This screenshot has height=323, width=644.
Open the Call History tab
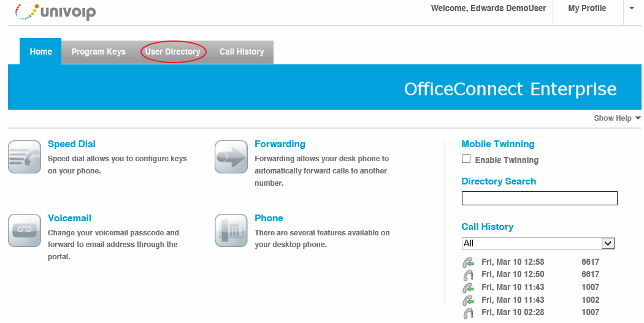tap(242, 51)
